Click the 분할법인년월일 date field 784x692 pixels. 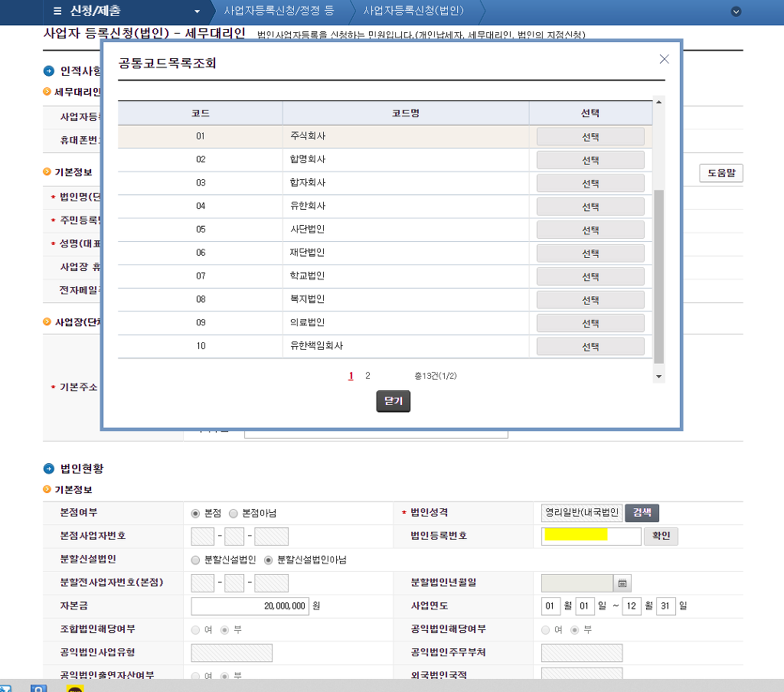pos(577,583)
